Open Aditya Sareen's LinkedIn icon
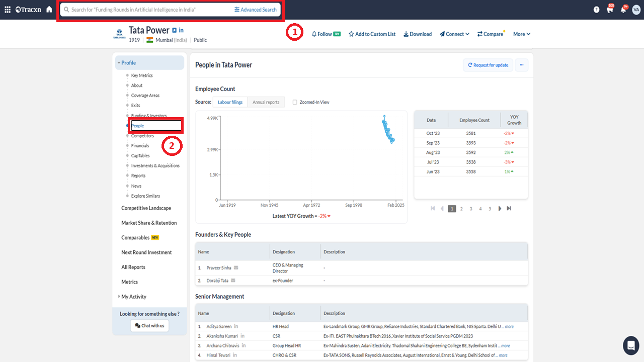644x362 pixels. 236,326
